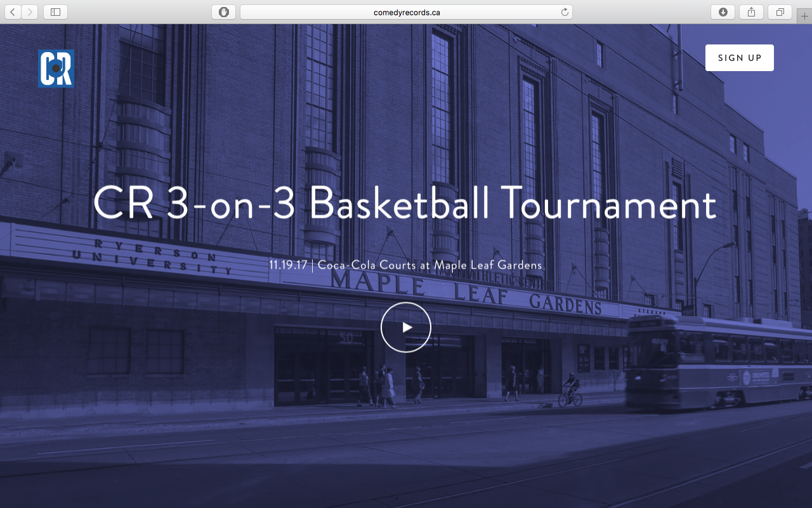
Task: Go forward using Safari's forward arrow
Action: point(30,12)
